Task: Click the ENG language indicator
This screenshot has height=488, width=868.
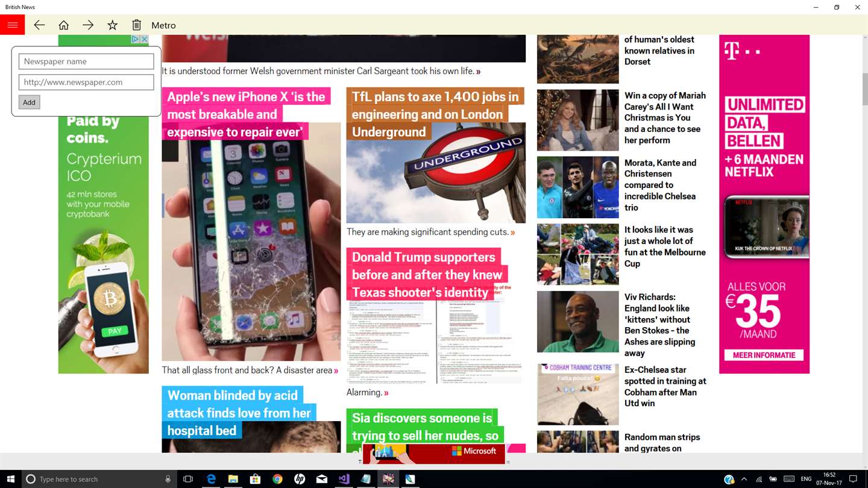Action: coord(807,479)
